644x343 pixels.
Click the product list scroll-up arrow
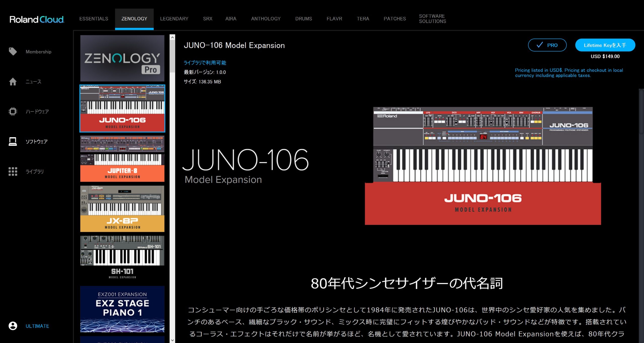point(172,37)
